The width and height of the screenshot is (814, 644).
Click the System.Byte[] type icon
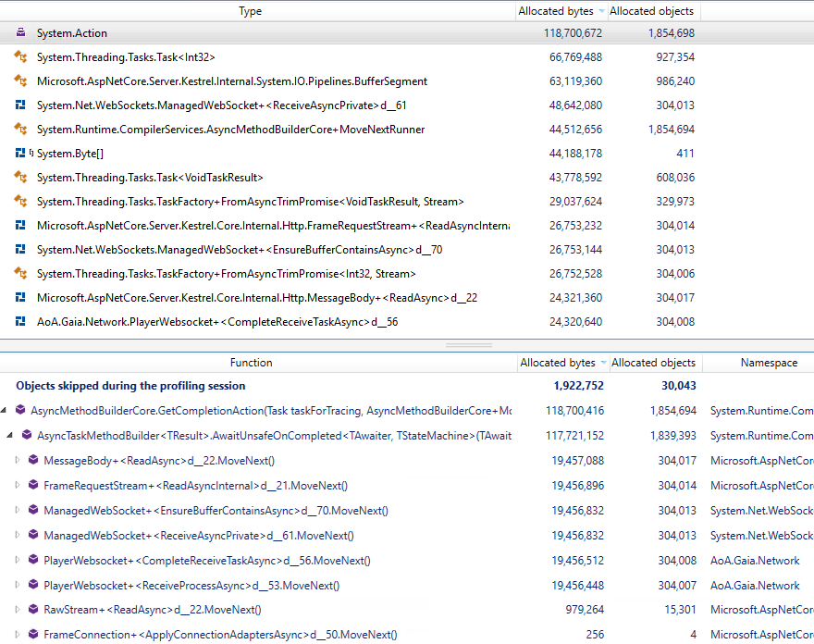click(x=20, y=154)
